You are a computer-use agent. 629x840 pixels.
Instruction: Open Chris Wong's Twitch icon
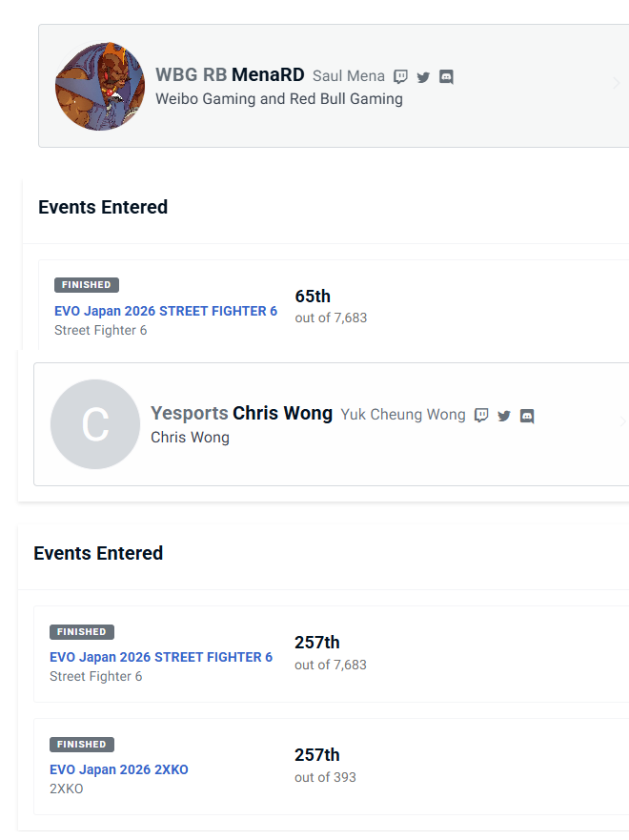[x=481, y=416]
